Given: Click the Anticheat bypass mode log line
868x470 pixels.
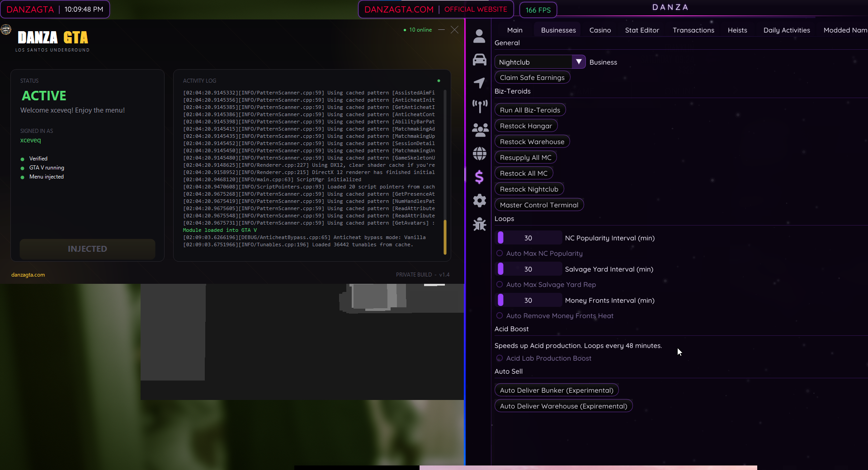Looking at the screenshot, I should click(x=304, y=237).
